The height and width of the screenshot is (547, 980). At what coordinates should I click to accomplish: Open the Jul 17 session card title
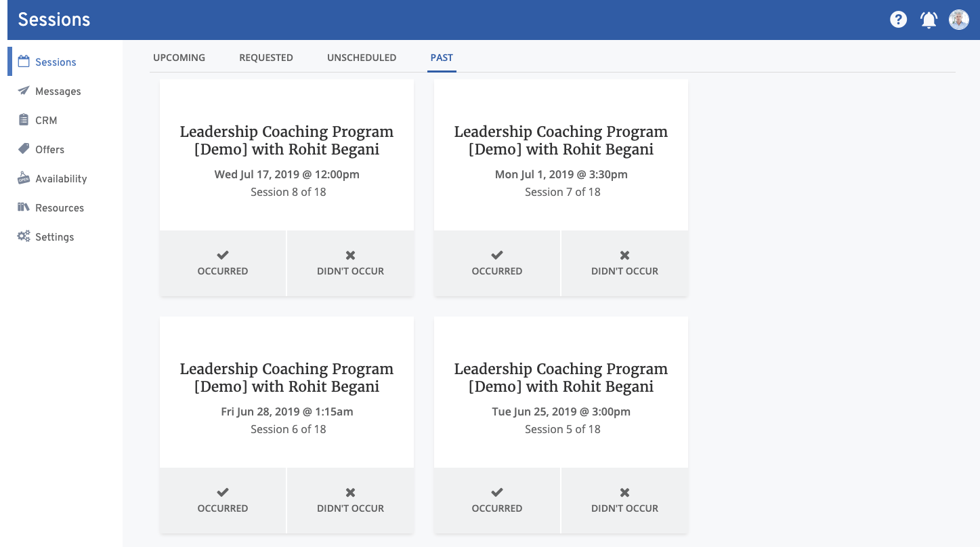coord(286,140)
